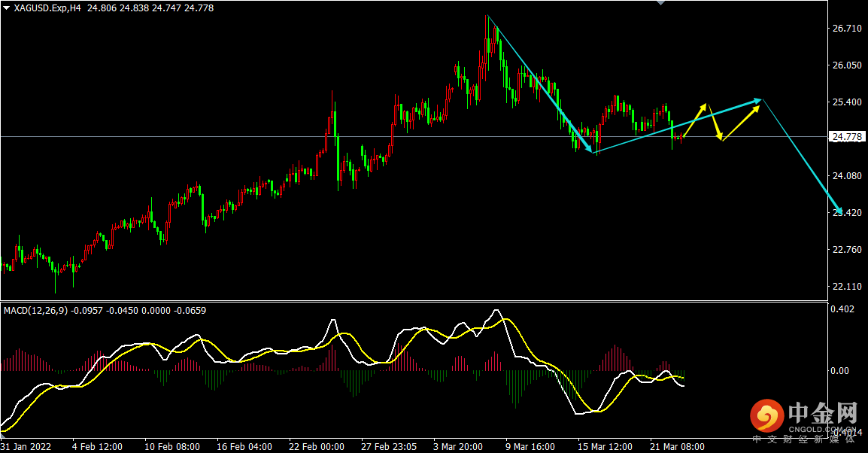Click the cyan arrowhead at the mid-March low
This screenshot has height=453, width=868.
click(x=591, y=150)
